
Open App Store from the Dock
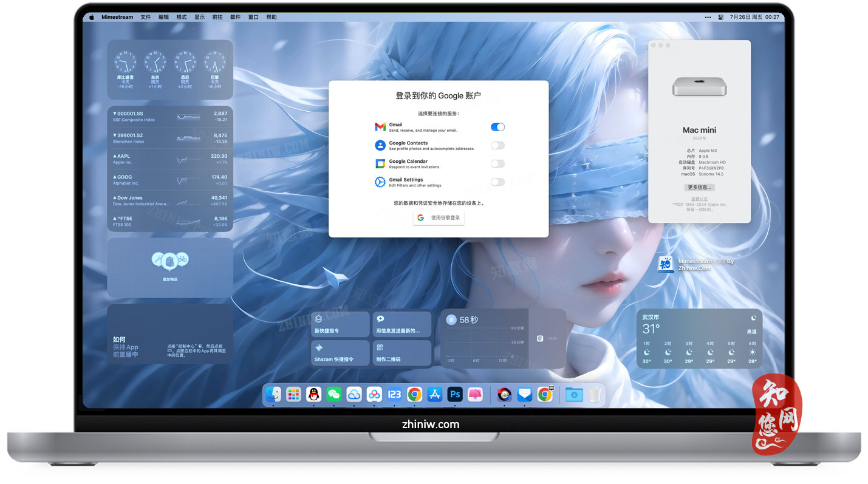point(435,394)
